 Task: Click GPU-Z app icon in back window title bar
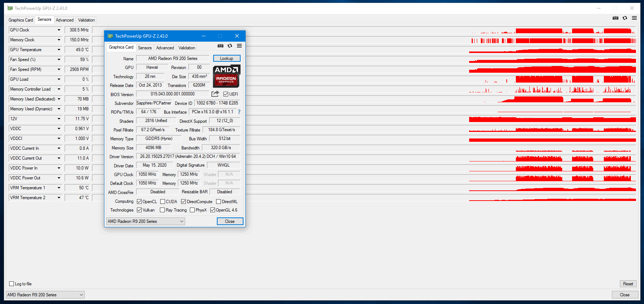click(x=10, y=8)
